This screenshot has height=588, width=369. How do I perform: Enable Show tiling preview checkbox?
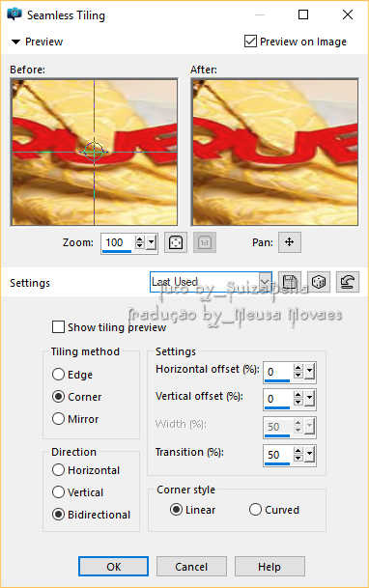tap(58, 327)
